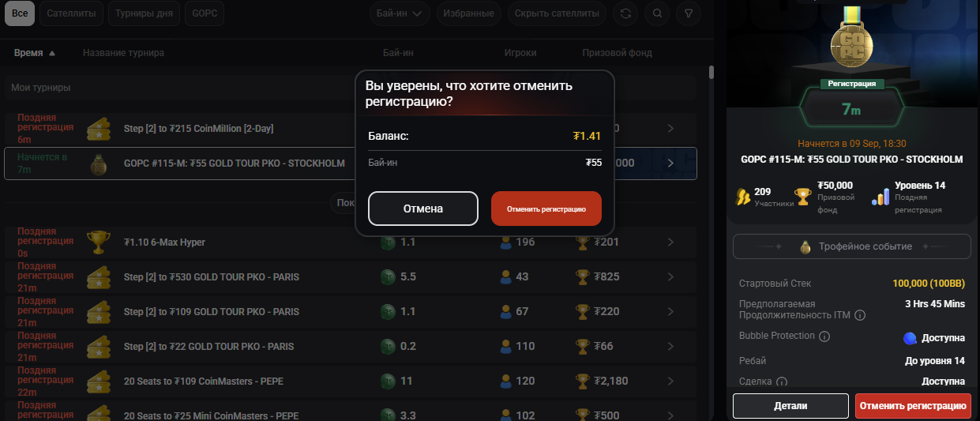
Task: Expand the 20 Seats to ₮109 CoinMasters chevron
Action: pos(670,382)
